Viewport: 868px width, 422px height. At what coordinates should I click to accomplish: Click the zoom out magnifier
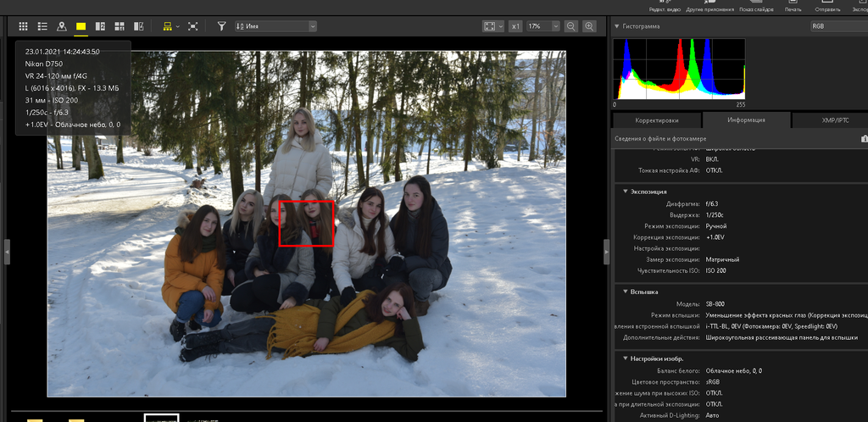click(x=571, y=26)
